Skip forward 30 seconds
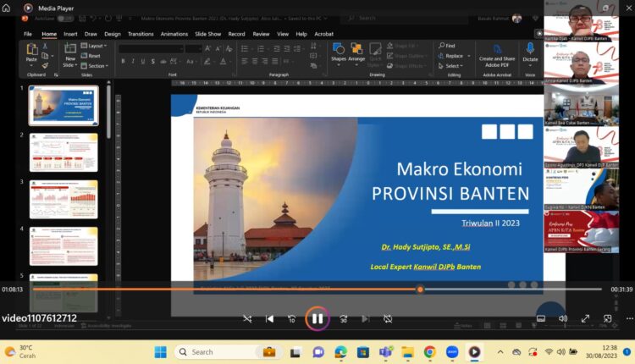Screen dimensions: 635x364 pos(344,319)
